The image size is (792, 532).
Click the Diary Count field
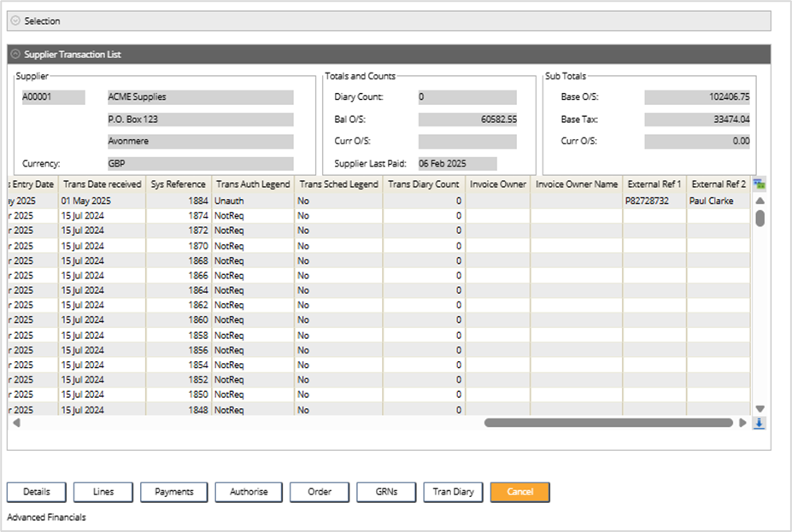[x=467, y=96]
